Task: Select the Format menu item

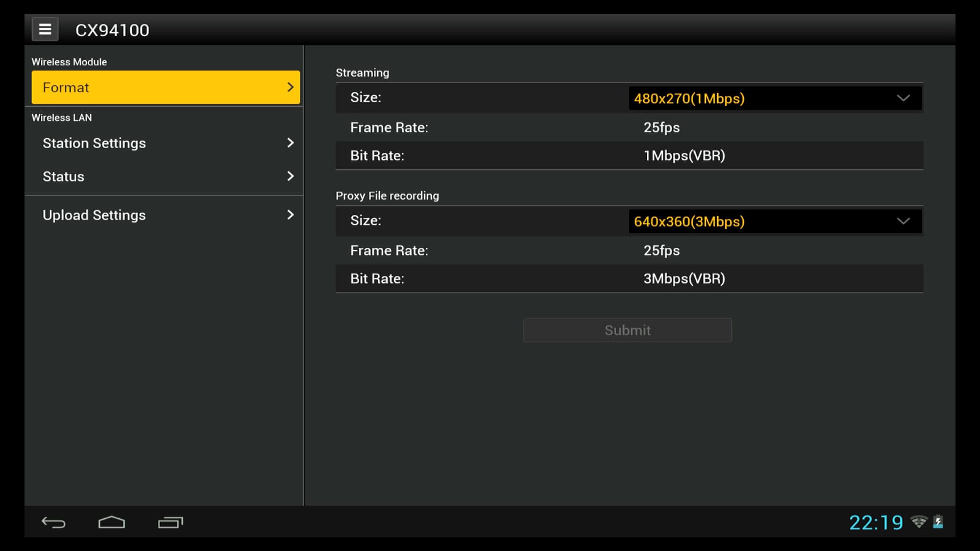Action: pyautogui.click(x=153, y=87)
